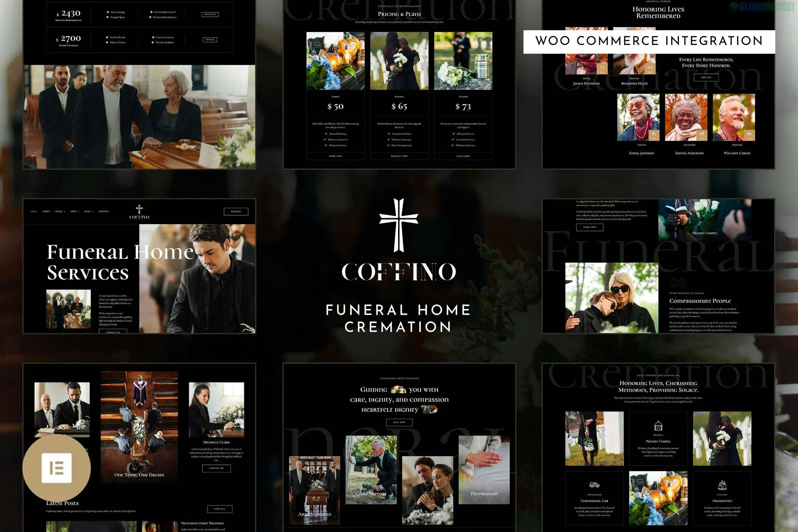798x532 pixels.
Task: Open the Shop dropdown
Action: (x=74, y=211)
